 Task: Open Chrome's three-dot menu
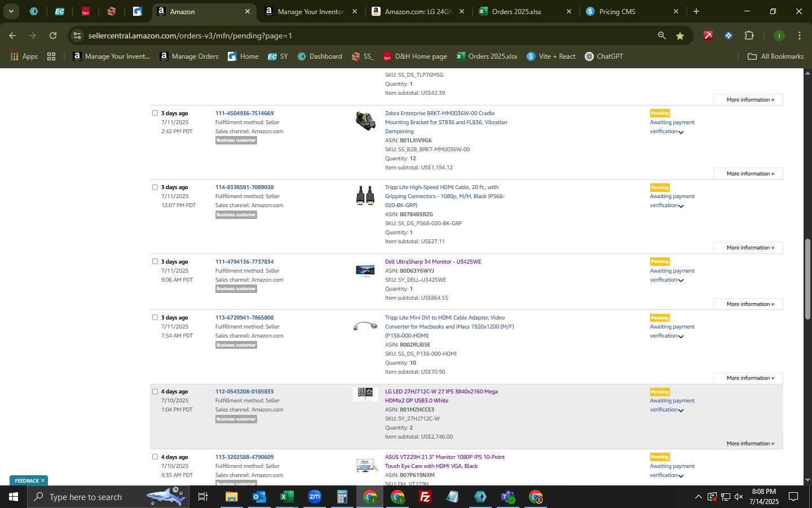(799, 36)
